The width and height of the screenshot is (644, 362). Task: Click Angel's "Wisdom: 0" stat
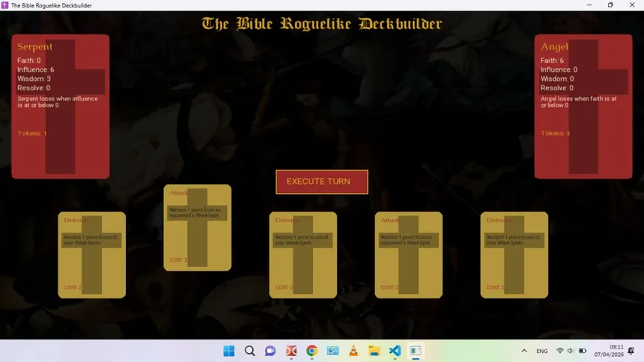coord(557,79)
